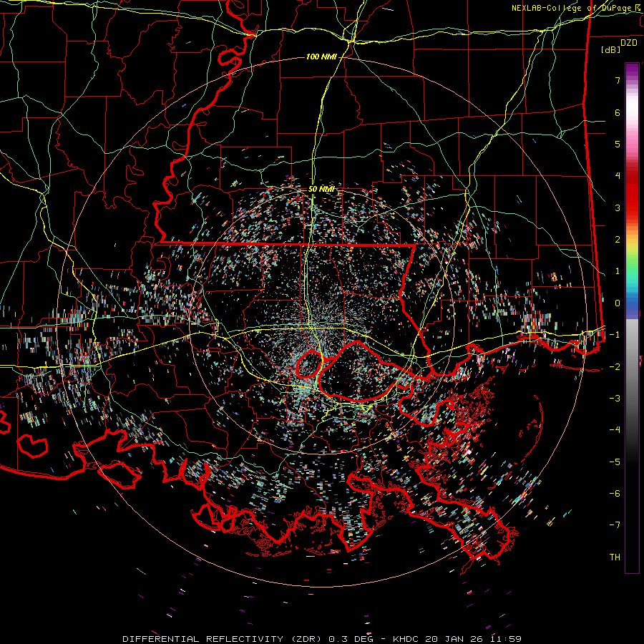
Task: Click the 2 tick label on the color scale
Action: coord(618,240)
